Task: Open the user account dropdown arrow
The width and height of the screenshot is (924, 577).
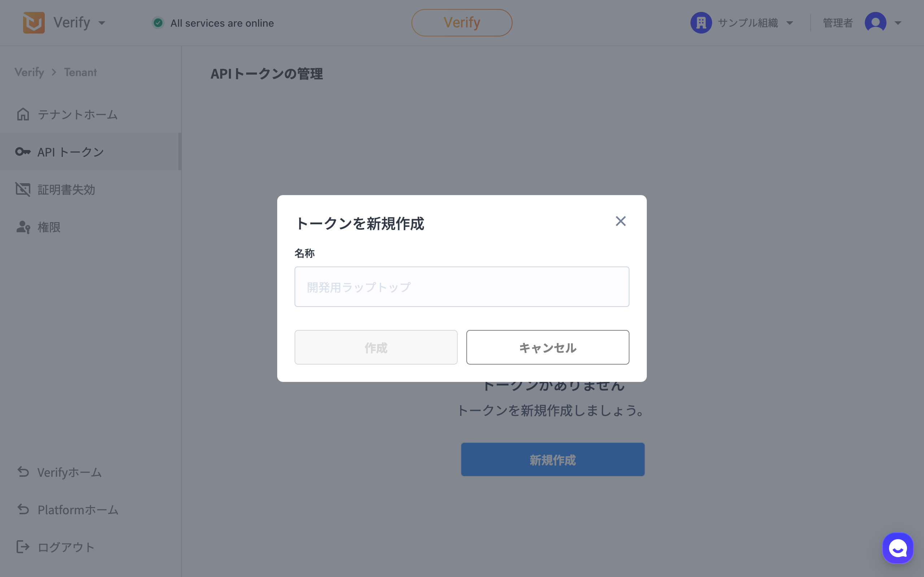Action: coord(898,23)
